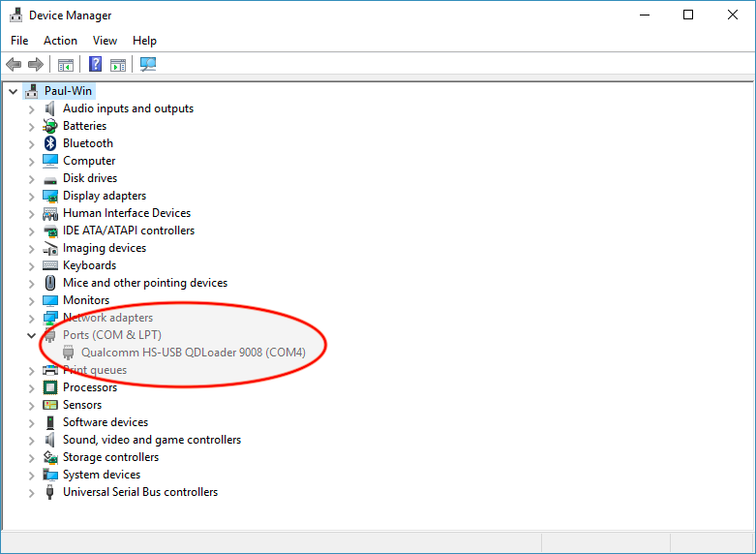Expand the Disk drives category arrow
This screenshot has width=756, height=554.
[x=31, y=179]
